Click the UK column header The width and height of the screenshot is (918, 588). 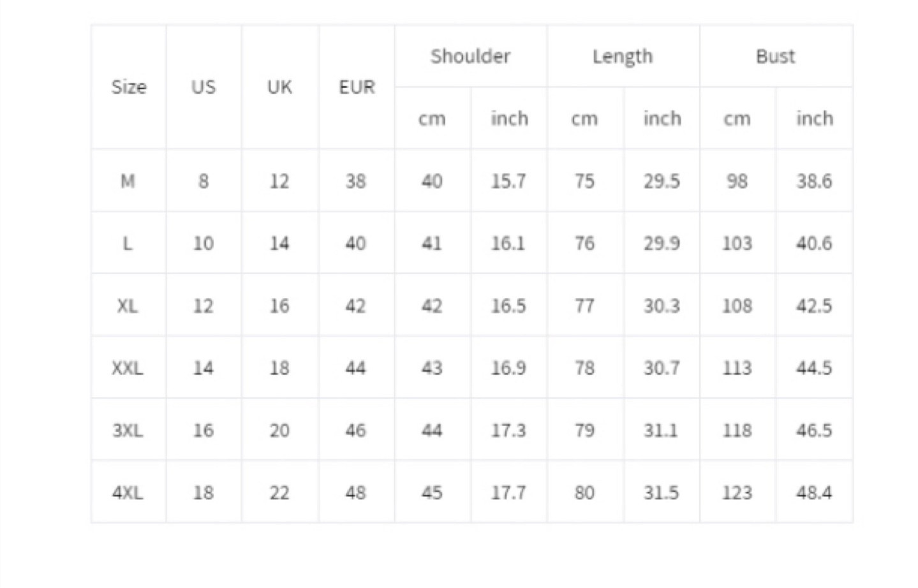click(x=279, y=87)
